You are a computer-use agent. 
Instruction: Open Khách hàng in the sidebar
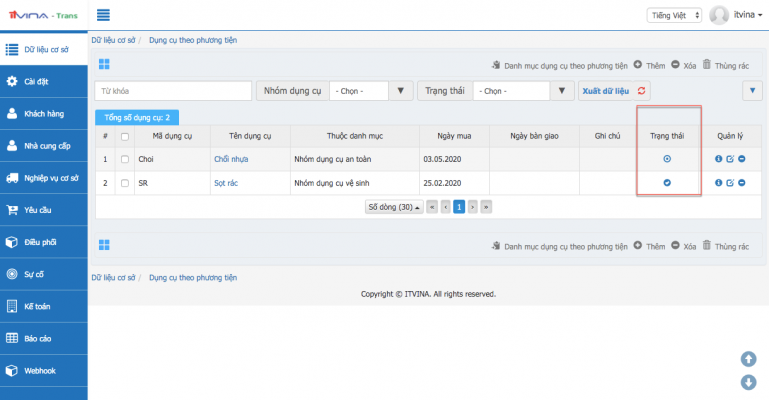point(46,113)
